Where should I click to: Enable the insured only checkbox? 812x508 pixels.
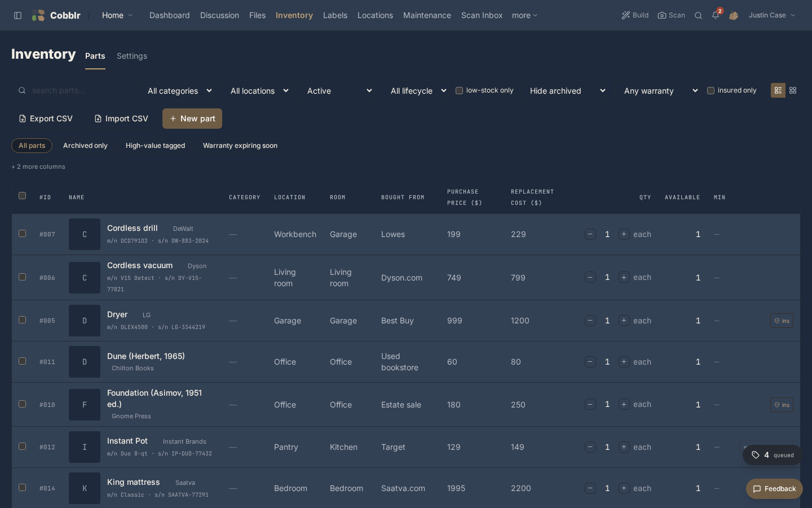tap(710, 90)
